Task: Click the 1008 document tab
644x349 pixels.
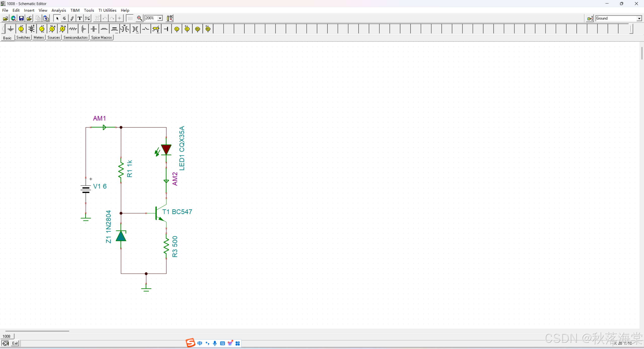Action: [x=7, y=336]
